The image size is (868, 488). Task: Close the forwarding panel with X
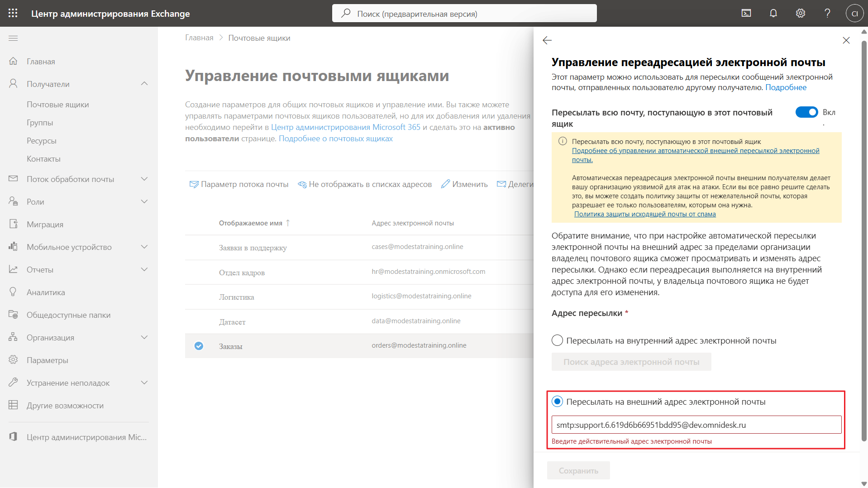pyautogui.click(x=846, y=40)
